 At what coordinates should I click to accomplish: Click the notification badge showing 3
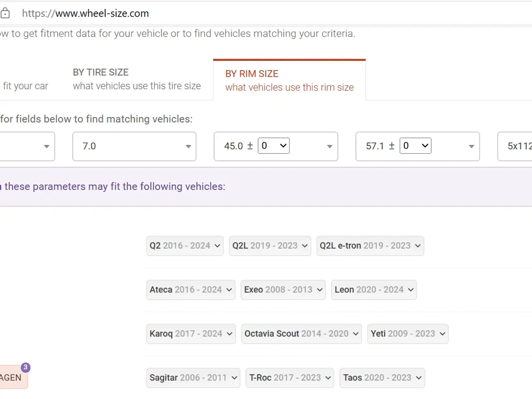(25, 367)
